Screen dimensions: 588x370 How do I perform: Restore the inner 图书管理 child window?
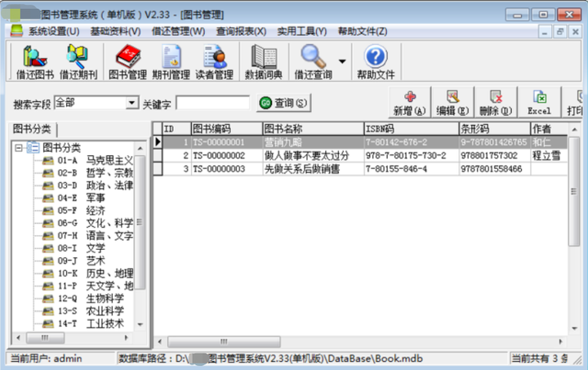[x=560, y=32]
